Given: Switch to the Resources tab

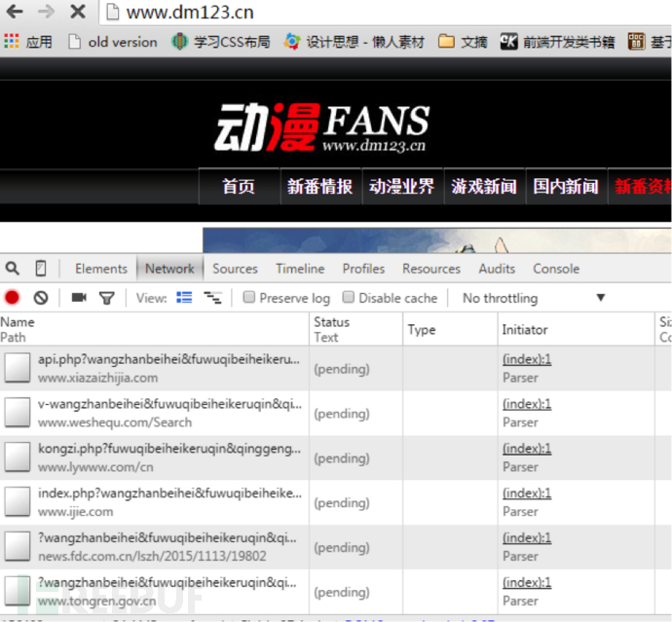Looking at the screenshot, I should (431, 269).
